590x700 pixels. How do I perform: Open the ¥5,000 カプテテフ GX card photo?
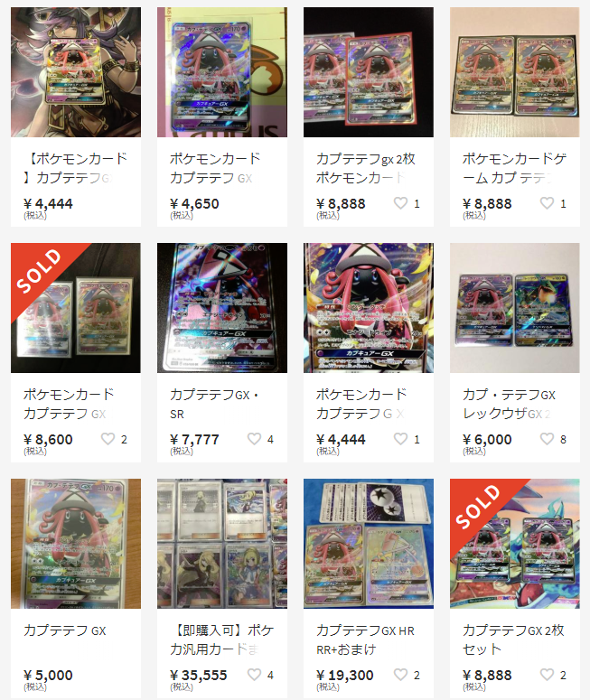pos(76,544)
